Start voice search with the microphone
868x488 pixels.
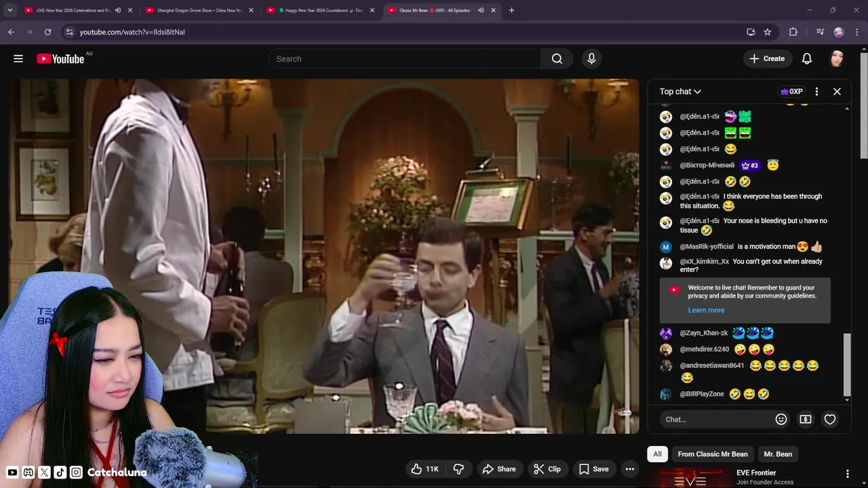(591, 59)
